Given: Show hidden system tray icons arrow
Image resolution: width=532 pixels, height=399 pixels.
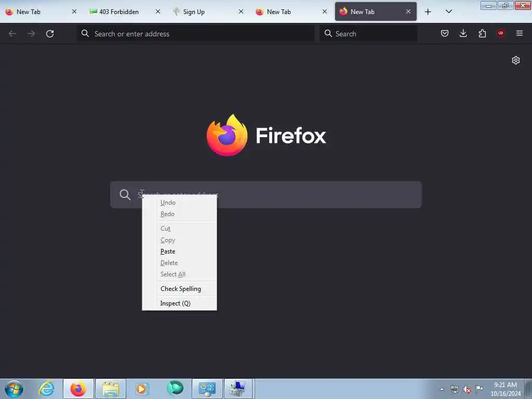Looking at the screenshot, I should pos(442,389).
